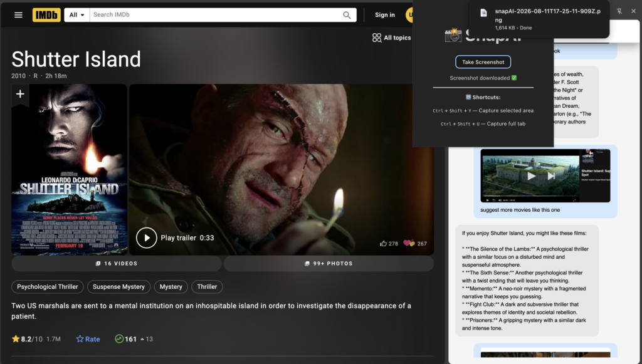Click 'Capture selected area' shortcut text

tap(506, 110)
